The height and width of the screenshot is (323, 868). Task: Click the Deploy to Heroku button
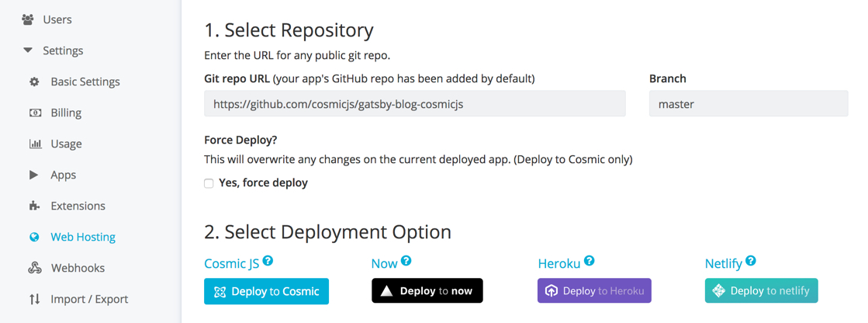pyautogui.click(x=594, y=291)
